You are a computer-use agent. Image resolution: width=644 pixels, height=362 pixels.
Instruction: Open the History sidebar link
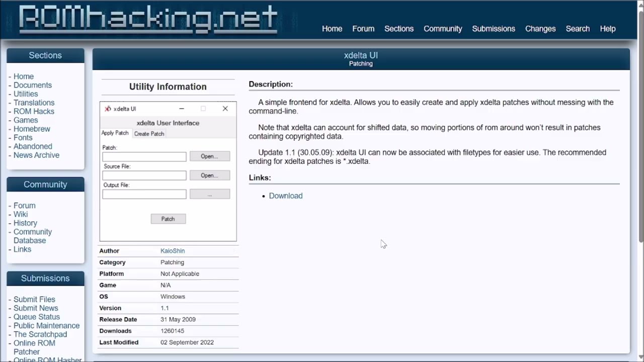click(x=25, y=223)
